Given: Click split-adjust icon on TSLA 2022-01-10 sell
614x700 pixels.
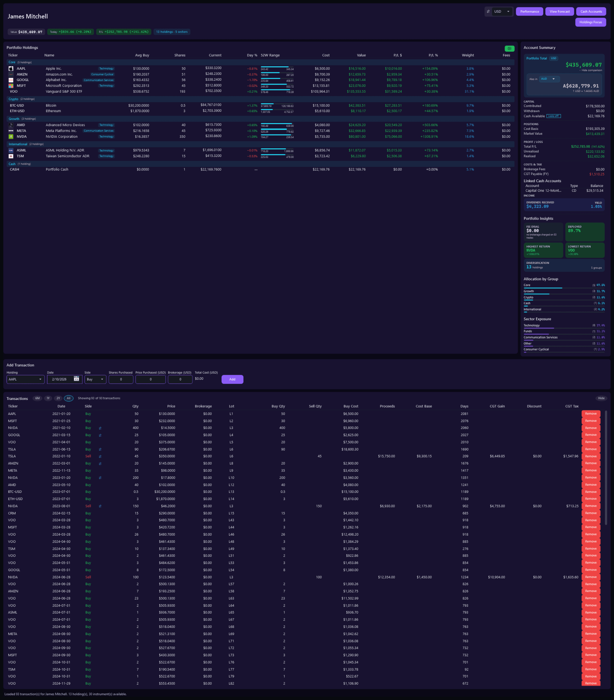Looking at the screenshot, I should [100, 456].
